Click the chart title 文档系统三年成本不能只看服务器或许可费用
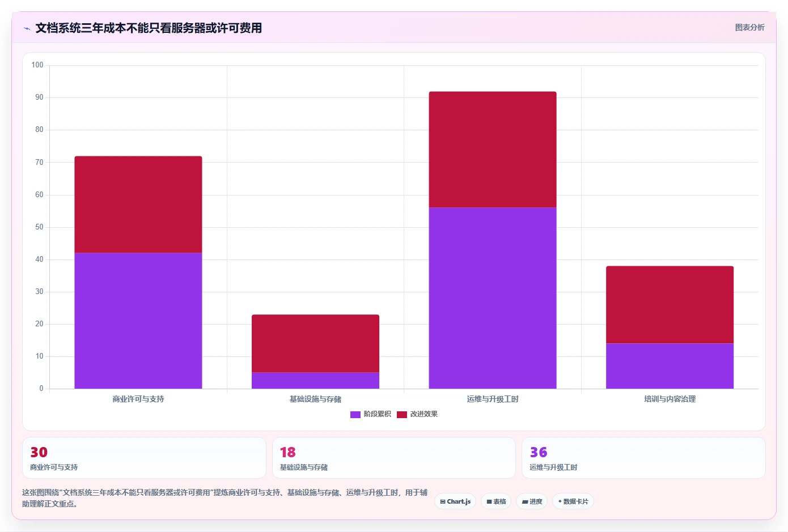The height and width of the screenshot is (532, 788). [x=149, y=28]
